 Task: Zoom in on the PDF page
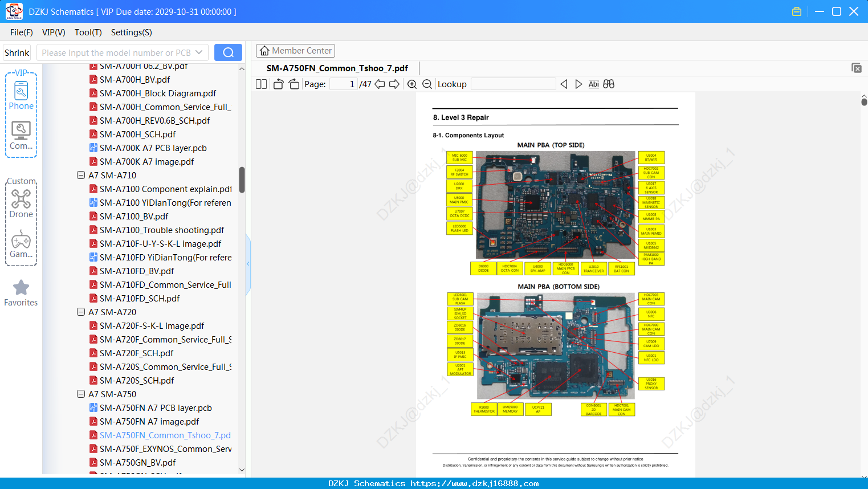coord(412,84)
